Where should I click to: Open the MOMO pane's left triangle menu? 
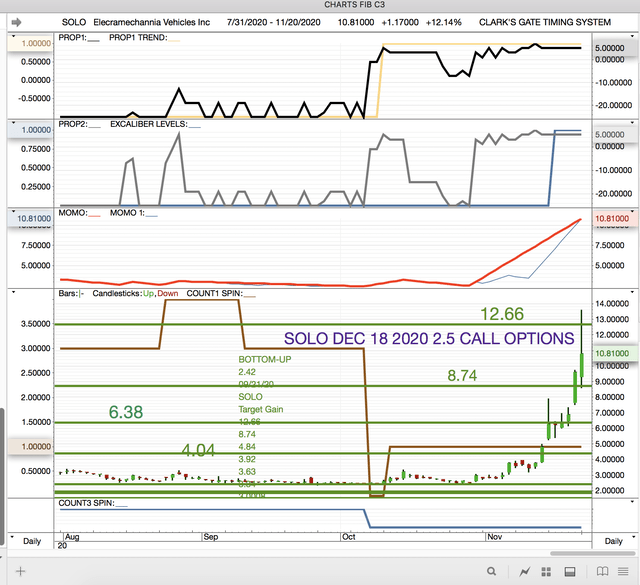pyautogui.click(x=13, y=211)
